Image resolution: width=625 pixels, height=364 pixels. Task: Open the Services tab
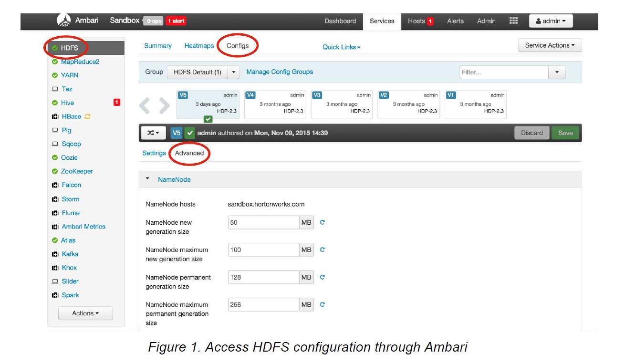[x=382, y=21]
